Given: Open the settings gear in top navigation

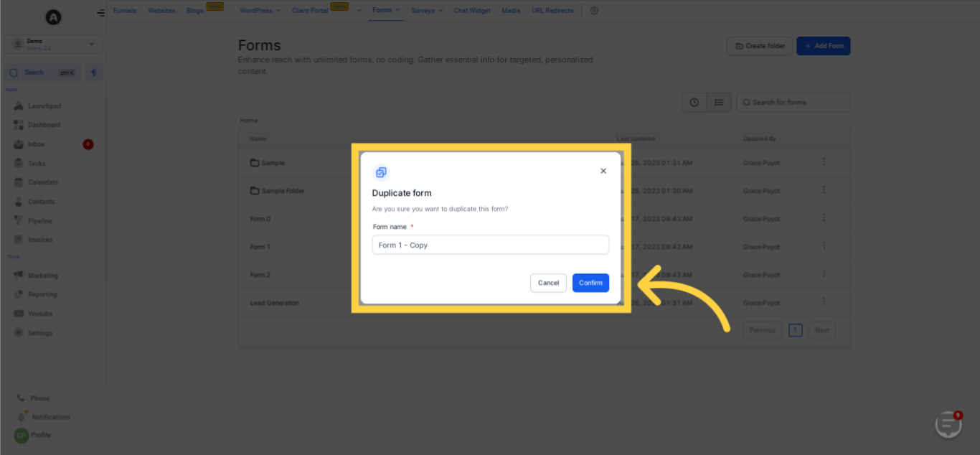Looking at the screenshot, I should pos(594,11).
